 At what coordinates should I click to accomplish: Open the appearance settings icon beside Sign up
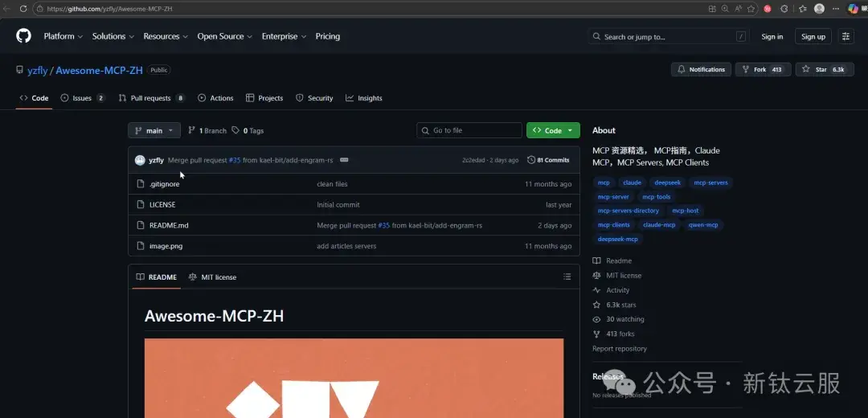pyautogui.click(x=845, y=36)
